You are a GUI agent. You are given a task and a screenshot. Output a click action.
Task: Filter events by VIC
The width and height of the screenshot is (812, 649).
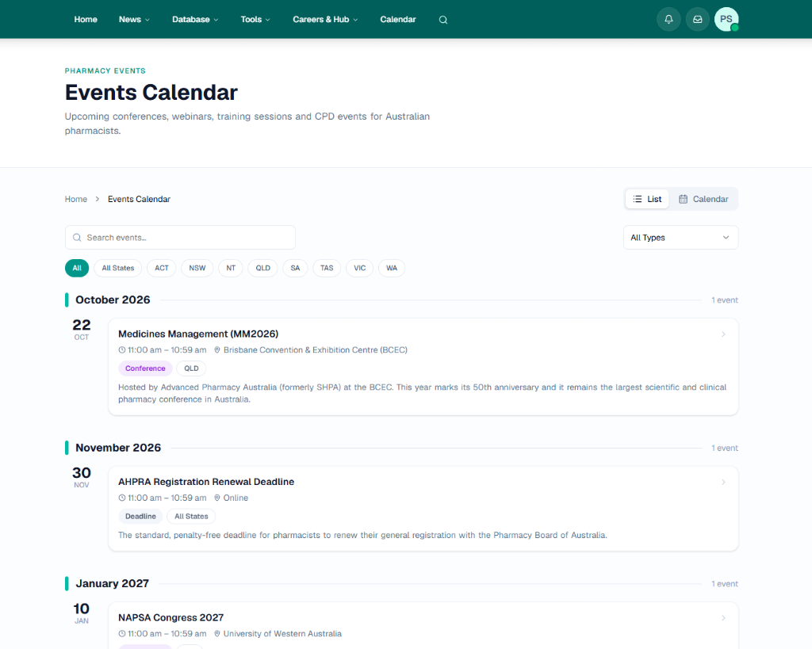point(360,268)
